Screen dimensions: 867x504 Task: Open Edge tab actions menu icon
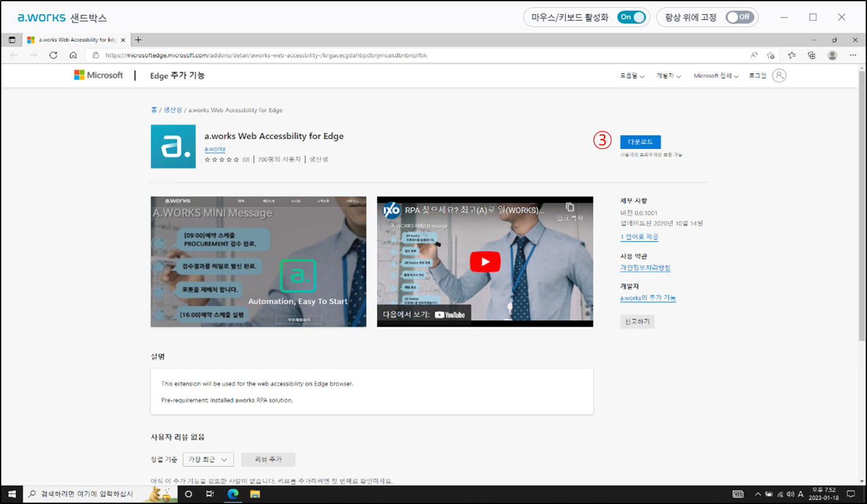tap(11, 40)
